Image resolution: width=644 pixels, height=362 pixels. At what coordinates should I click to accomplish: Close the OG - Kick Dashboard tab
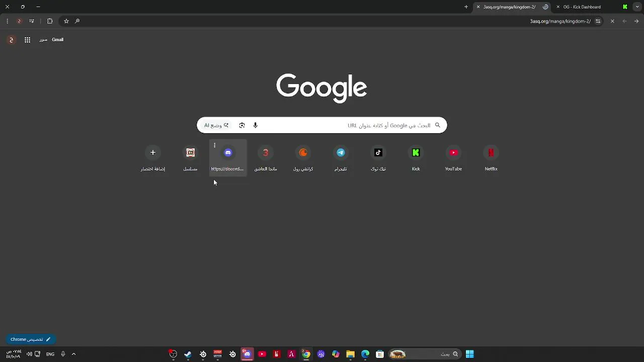click(558, 7)
